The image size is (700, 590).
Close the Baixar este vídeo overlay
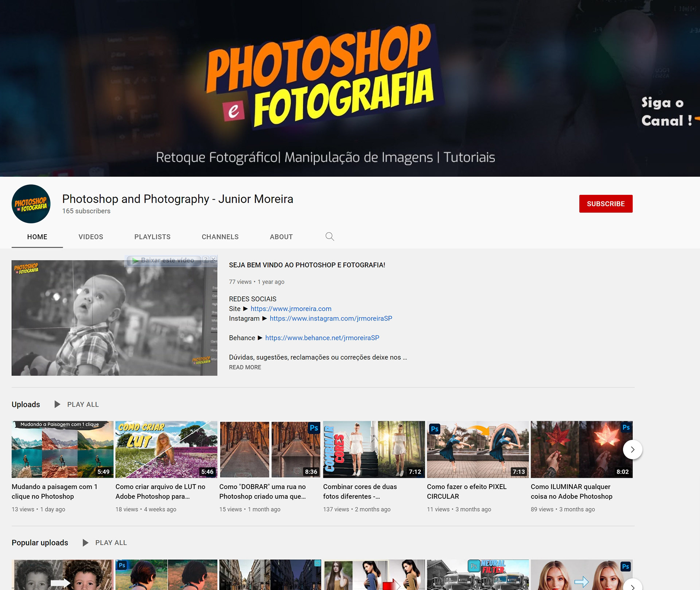point(214,259)
